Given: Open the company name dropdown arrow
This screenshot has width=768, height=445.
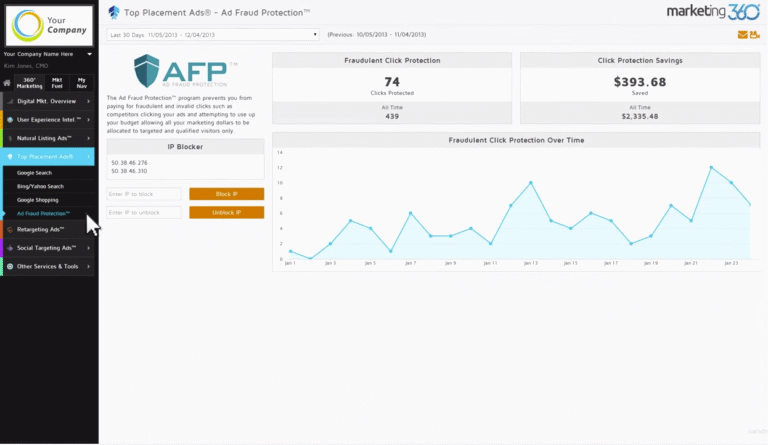Looking at the screenshot, I should click(89, 54).
